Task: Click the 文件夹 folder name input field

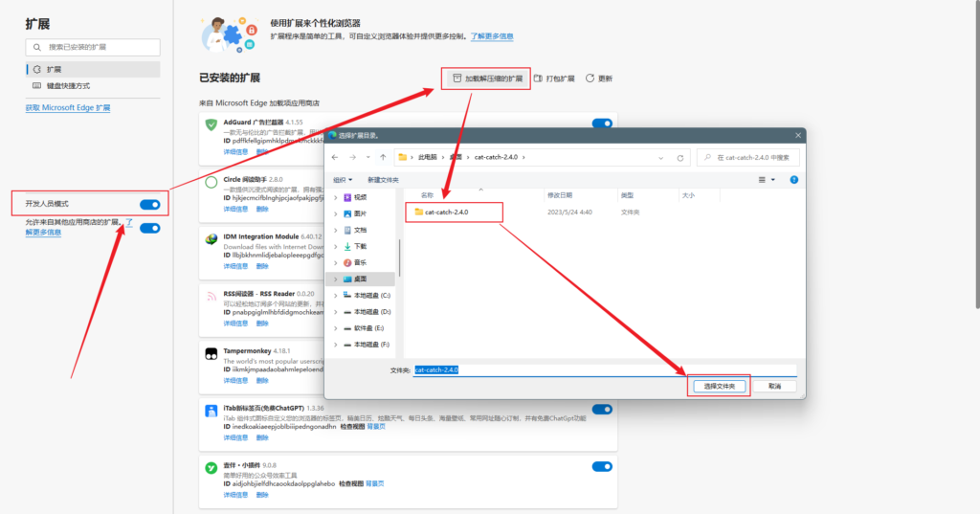Action: 605,370
